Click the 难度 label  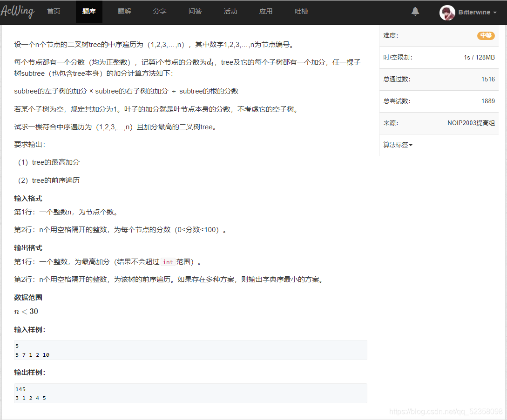[x=391, y=35]
